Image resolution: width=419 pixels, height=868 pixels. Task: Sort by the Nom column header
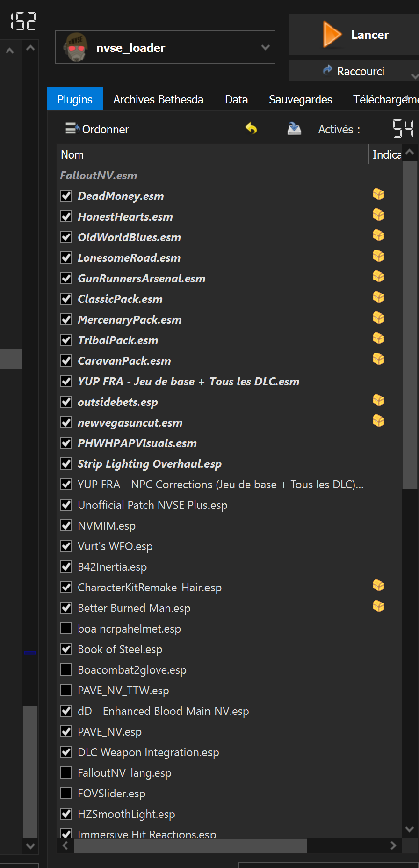point(213,154)
